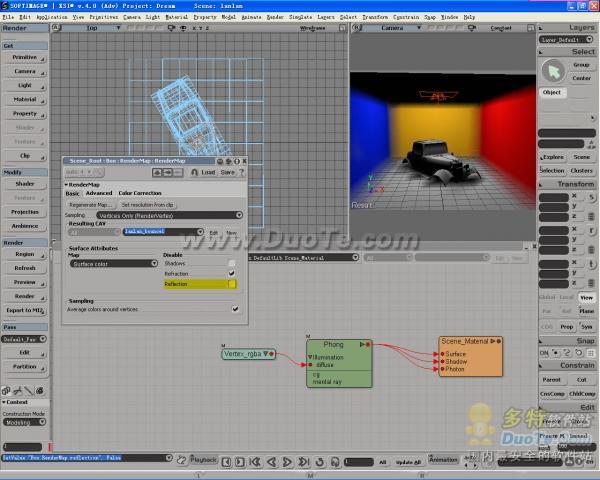Image resolution: width=600 pixels, height=480 pixels.
Task: Click the Regenerate Map button
Action: pos(91,204)
